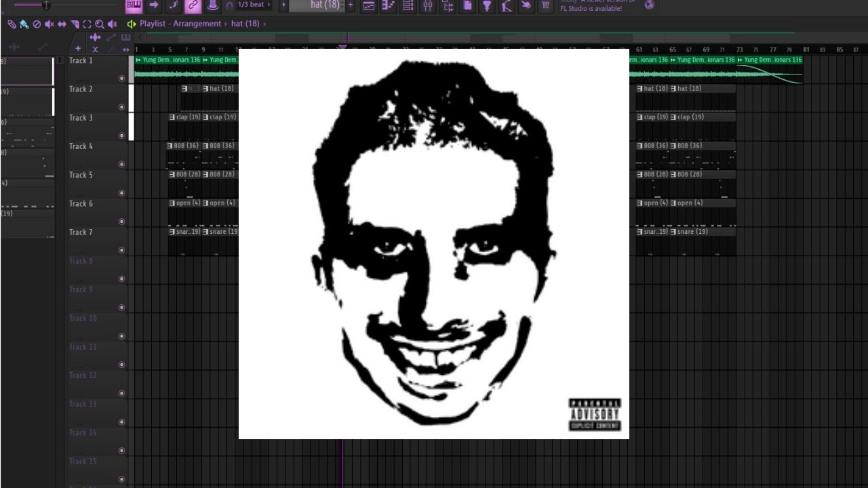The width and height of the screenshot is (868, 488).
Task: Mute Track 1 with its green dot
Action: pyautogui.click(x=122, y=79)
